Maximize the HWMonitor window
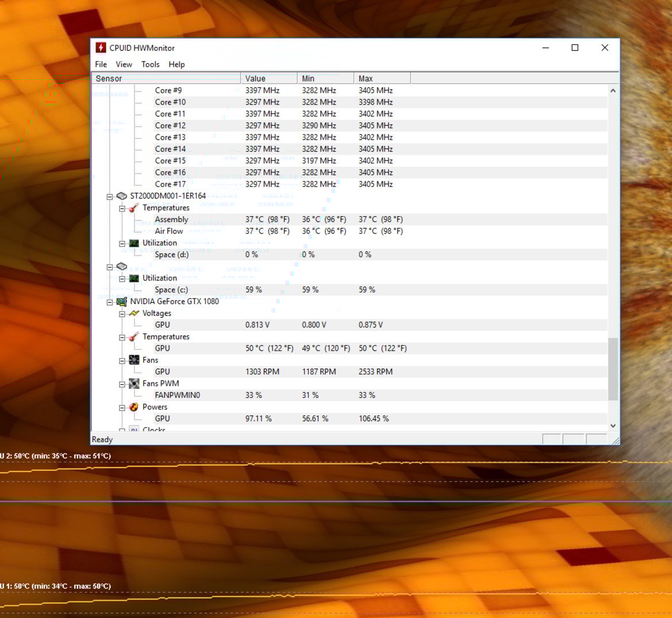The image size is (672, 618). pyautogui.click(x=575, y=48)
